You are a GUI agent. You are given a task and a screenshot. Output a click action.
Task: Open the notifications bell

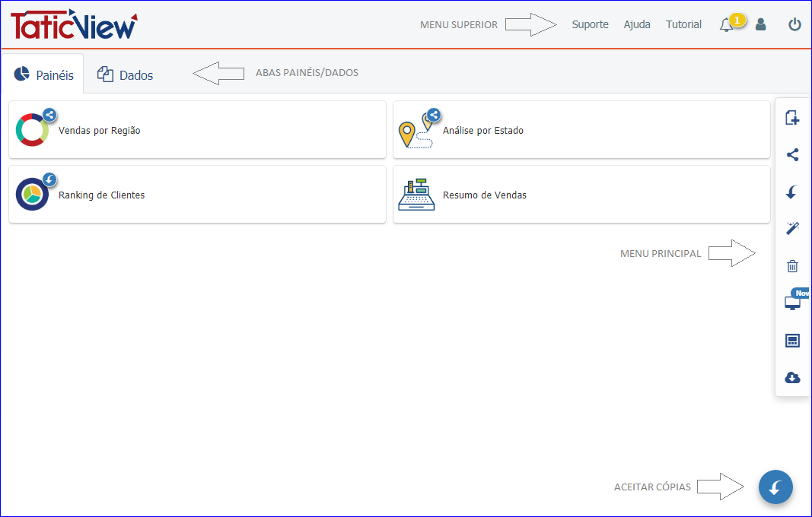pyautogui.click(x=726, y=25)
